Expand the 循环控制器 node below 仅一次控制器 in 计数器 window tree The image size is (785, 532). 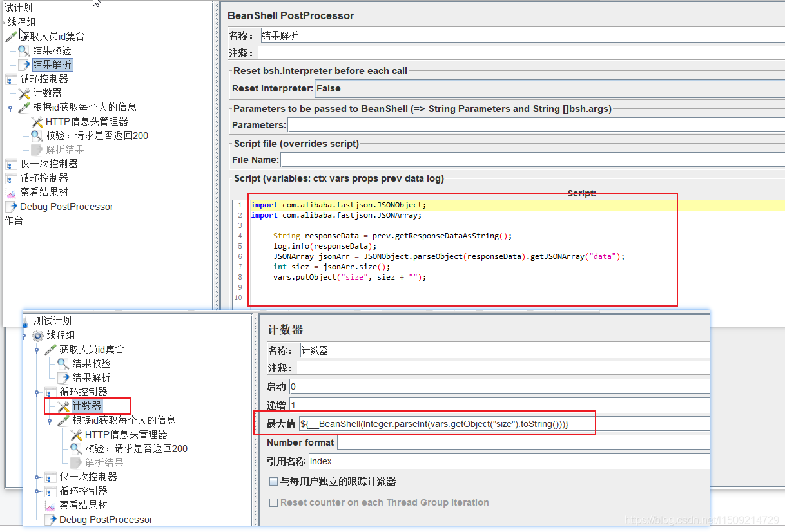click(37, 491)
